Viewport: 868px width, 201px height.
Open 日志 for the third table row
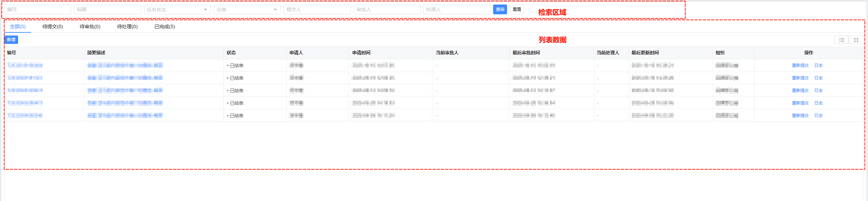point(818,91)
